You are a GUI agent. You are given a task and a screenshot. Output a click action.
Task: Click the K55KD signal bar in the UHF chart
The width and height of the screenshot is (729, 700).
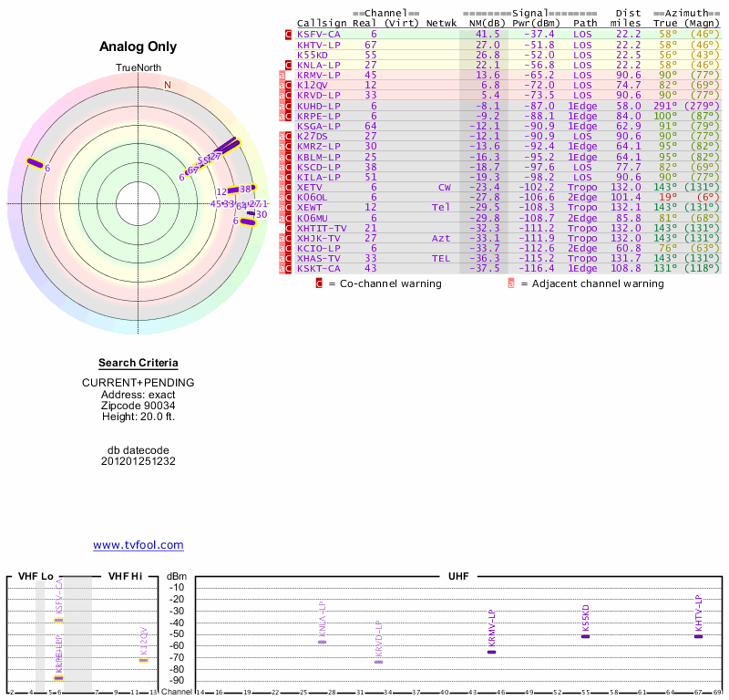585,635
